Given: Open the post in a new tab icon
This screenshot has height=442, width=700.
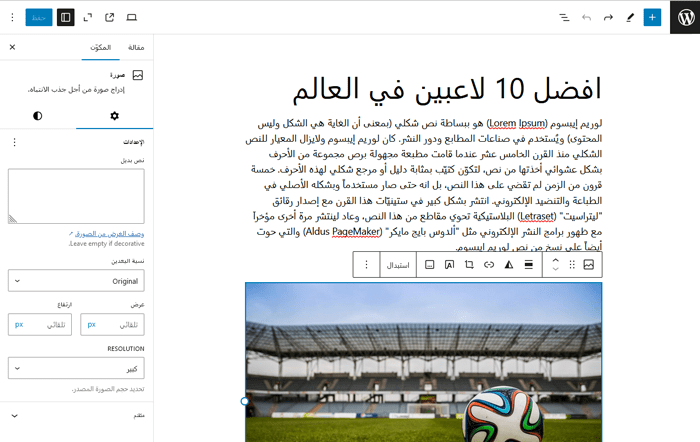Looking at the screenshot, I should click(109, 17).
